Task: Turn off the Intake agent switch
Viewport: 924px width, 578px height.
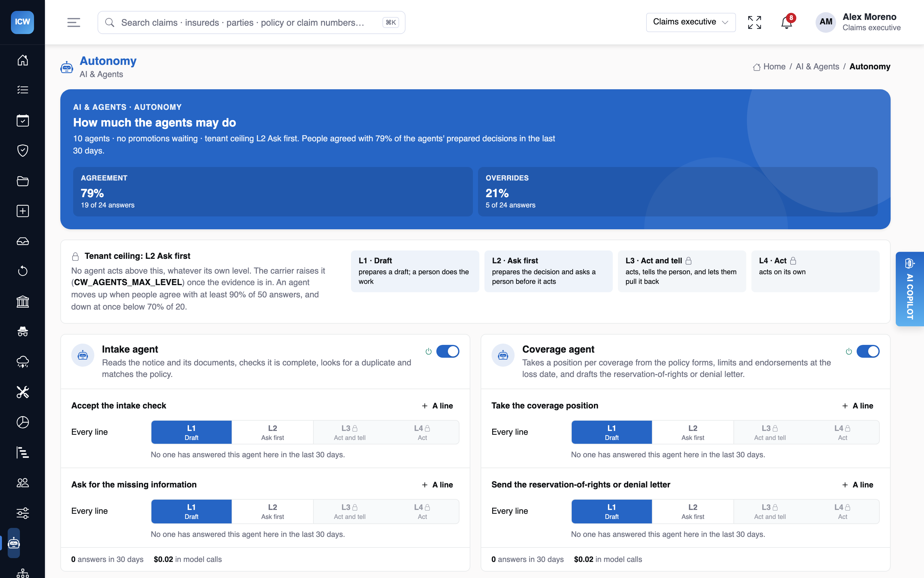Action: (448, 351)
